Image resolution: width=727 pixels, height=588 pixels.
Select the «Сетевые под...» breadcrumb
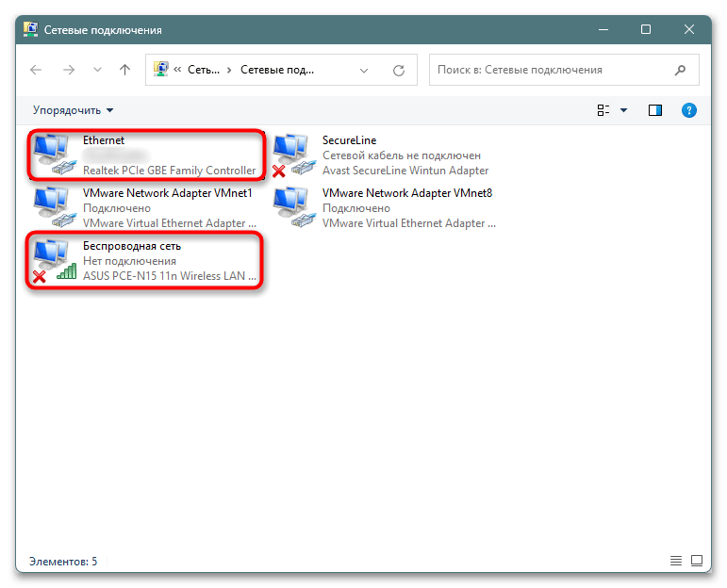point(277,70)
